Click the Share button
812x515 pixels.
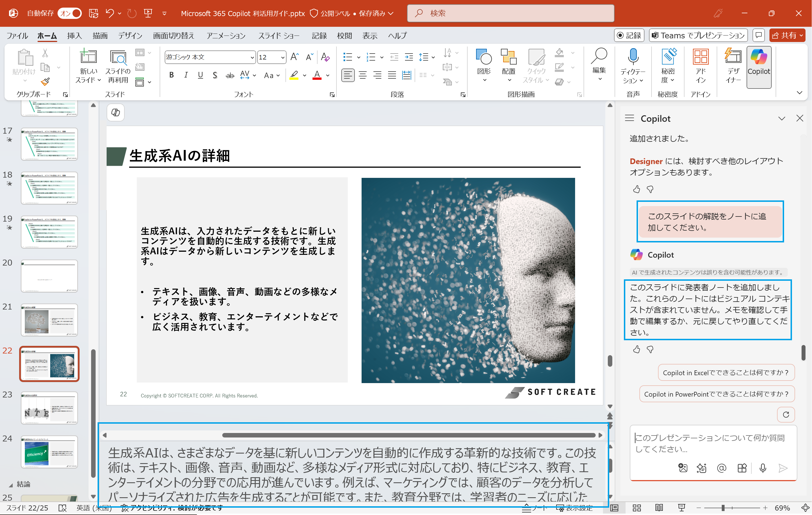[x=787, y=36]
